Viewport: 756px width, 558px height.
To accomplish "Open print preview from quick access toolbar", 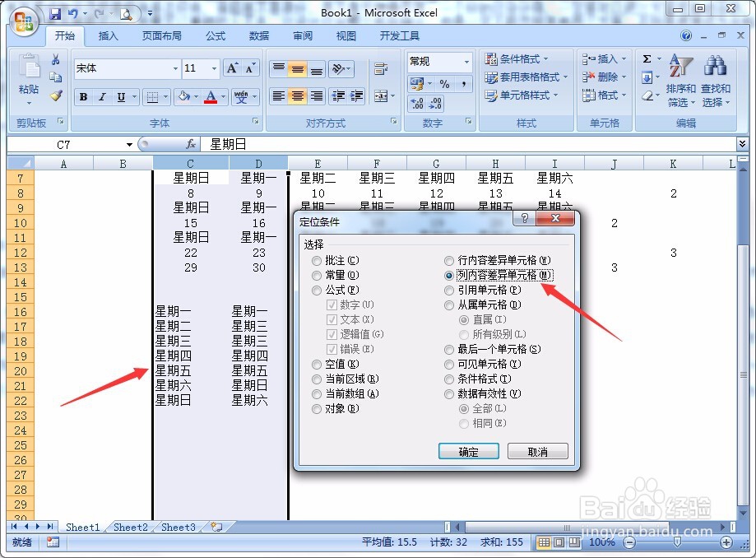I will [x=127, y=13].
